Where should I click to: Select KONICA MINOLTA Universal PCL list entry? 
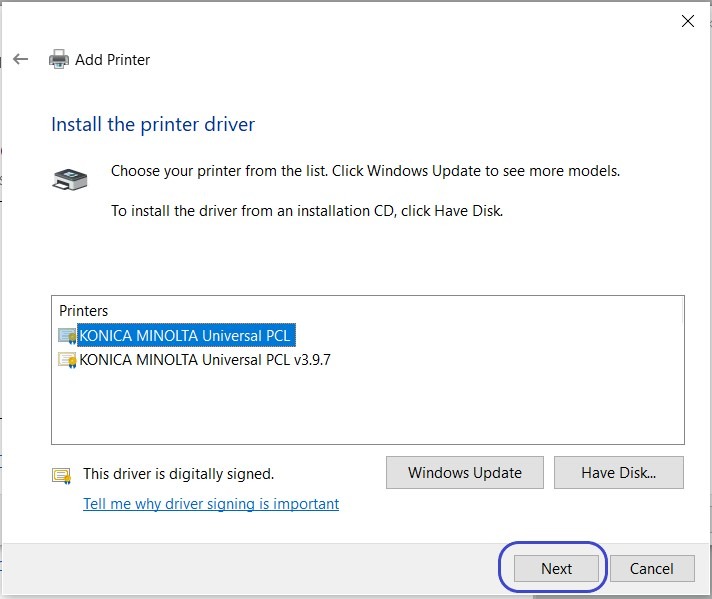pos(185,336)
